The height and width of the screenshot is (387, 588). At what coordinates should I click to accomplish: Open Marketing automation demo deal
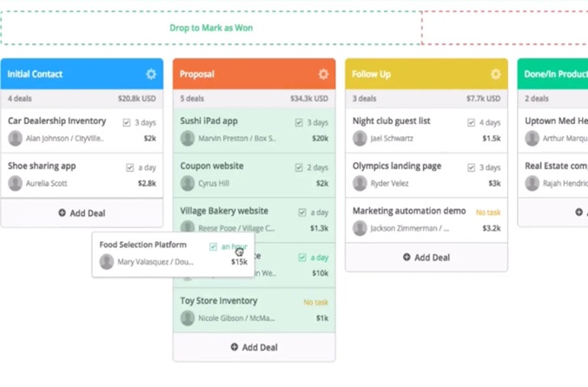pos(409,211)
